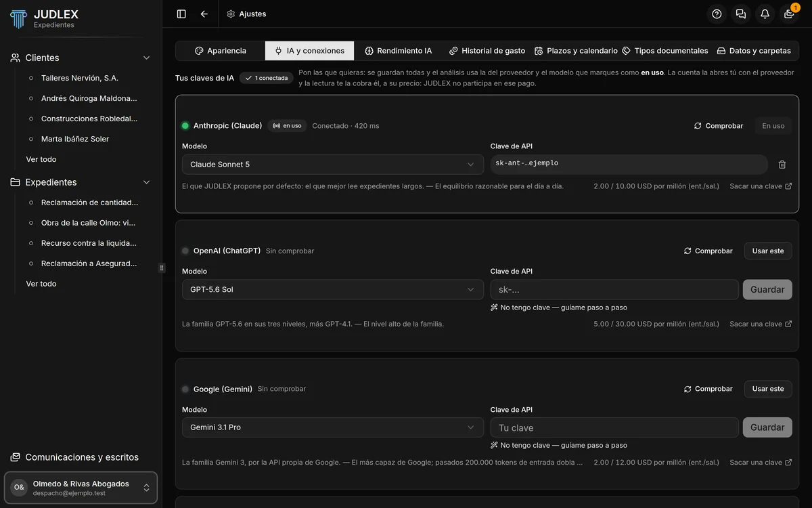This screenshot has width=812, height=508.
Task: Click Ver todo under Expedientes
Action: 41,284
